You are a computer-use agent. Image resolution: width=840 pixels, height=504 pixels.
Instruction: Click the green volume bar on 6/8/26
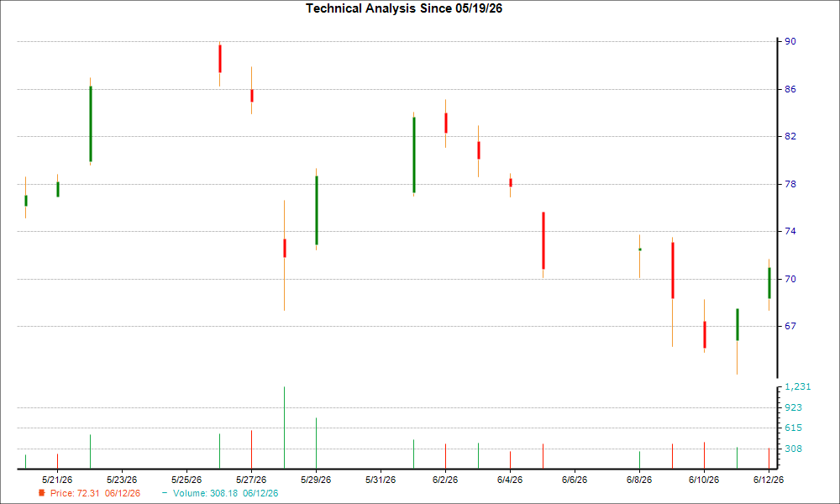(x=639, y=460)
